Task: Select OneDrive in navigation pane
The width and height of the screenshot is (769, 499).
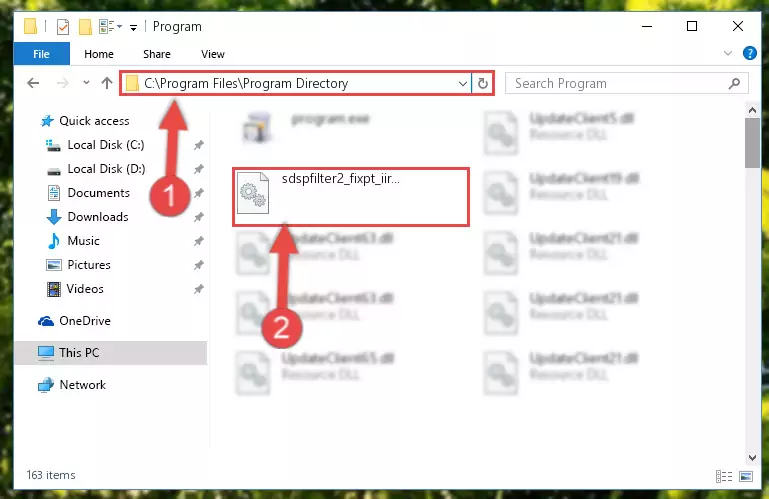Action: click(85, 321)
